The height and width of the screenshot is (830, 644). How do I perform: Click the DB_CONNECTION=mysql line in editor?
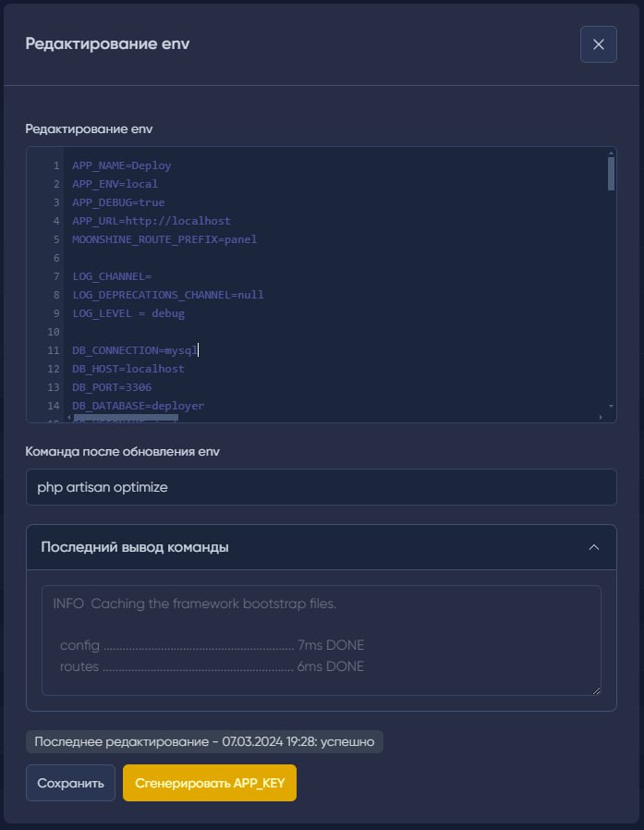pos(134,350)
